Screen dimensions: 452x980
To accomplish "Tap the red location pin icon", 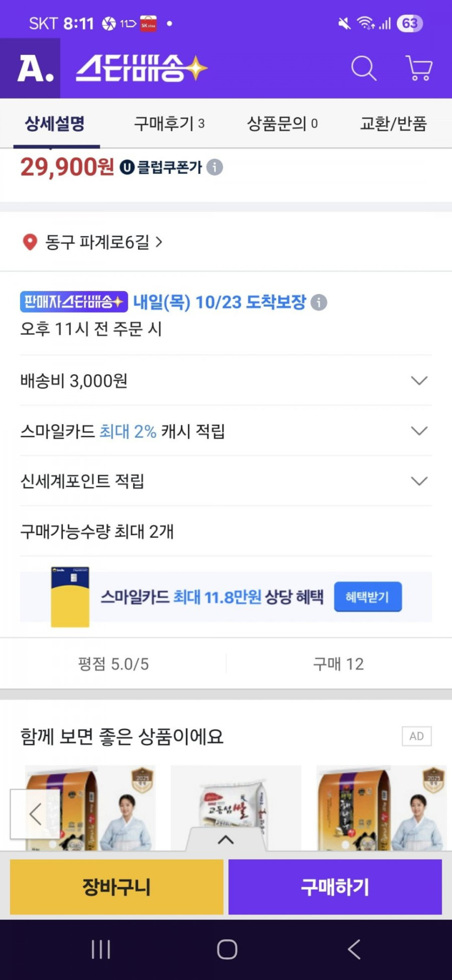I will pos(30,242).
